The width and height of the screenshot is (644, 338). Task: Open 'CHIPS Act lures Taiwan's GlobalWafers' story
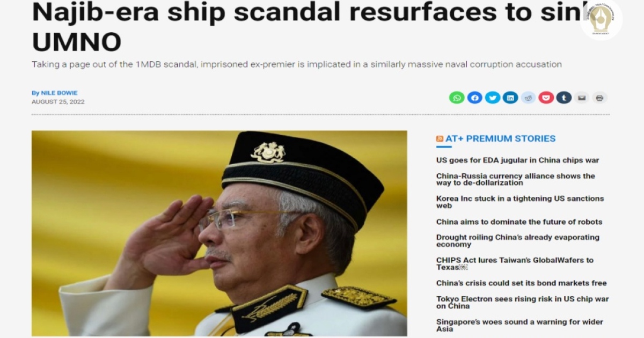[515, 263]
